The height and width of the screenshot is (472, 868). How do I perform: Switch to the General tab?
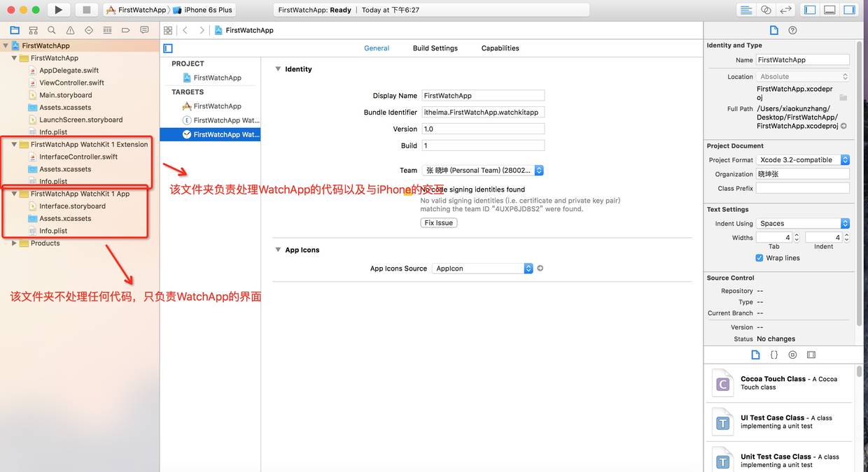pyautogui.click(x=377, y=48)
